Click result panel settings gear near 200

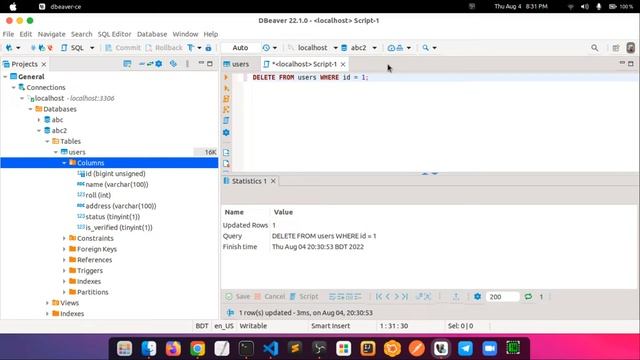point(478,297)
